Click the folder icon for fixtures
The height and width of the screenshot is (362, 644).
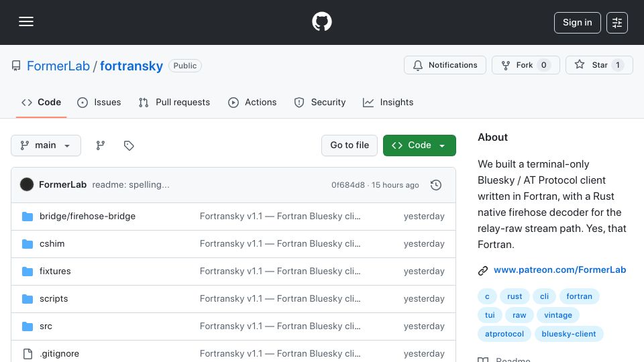tap(28, 271)
